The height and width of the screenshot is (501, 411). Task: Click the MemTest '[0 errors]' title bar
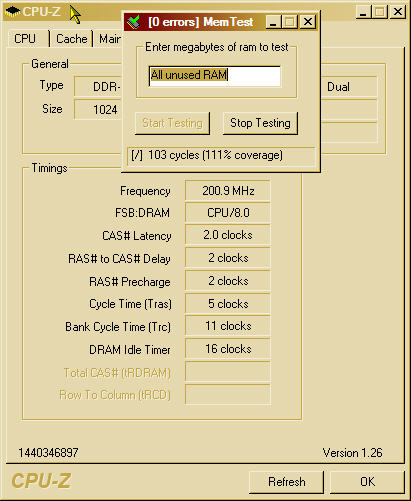(x=200, y=22)
